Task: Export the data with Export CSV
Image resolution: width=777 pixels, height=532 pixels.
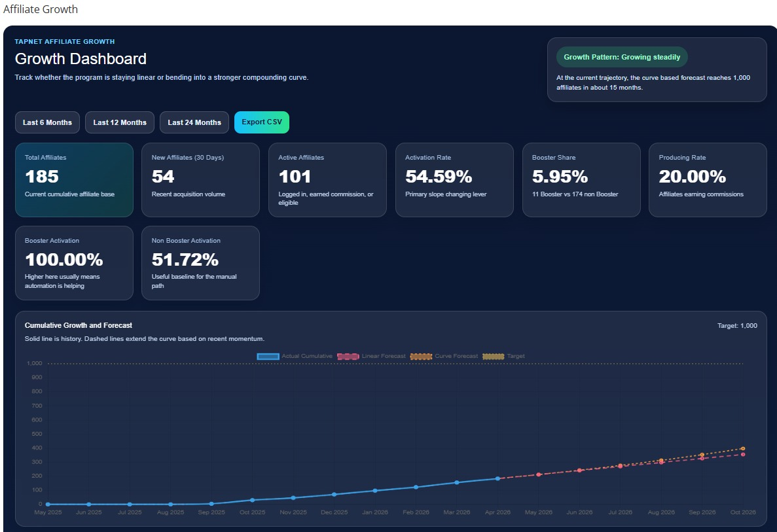Action: pyautogui.click(x=262, y=122)
